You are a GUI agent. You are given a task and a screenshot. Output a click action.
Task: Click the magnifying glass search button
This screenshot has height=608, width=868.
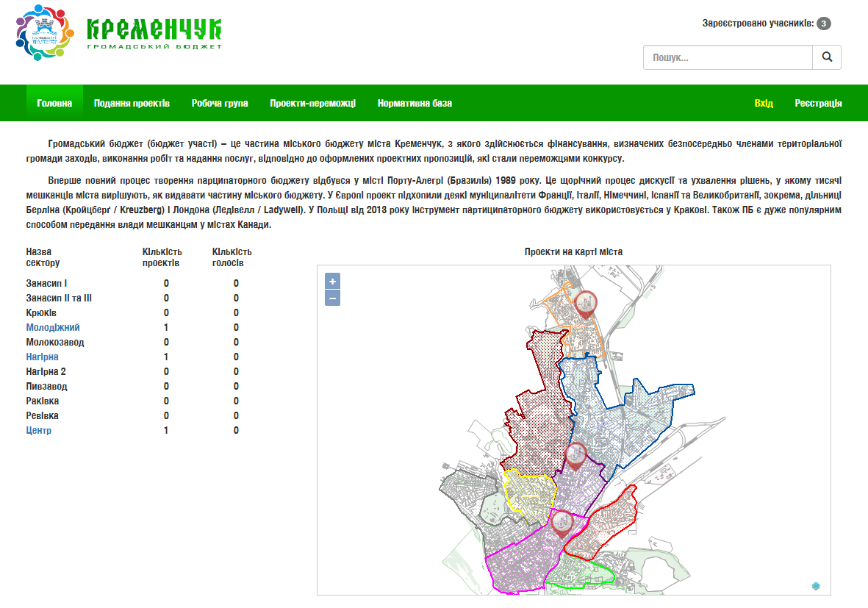tap(827, 57)
